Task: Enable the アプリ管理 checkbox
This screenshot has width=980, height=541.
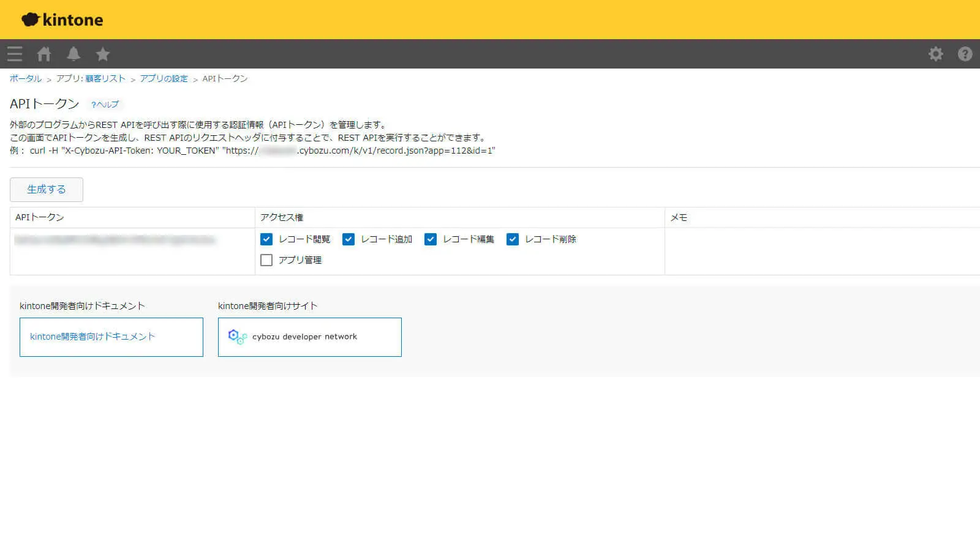Action: 266,260
